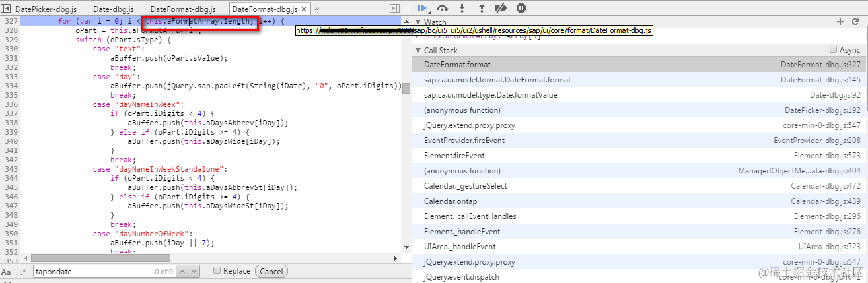Toggle regular expression search option
This screenshot has width=868, height=283.
pyautogui.click(x=23, y=271)
